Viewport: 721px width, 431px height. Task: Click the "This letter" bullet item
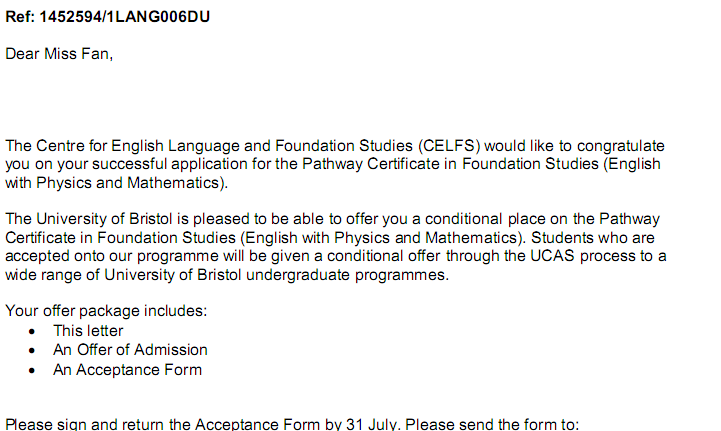tap(89, 330)
